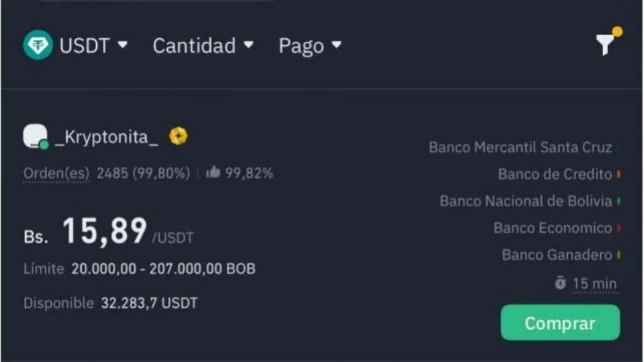
Task: Click the 15,89 price per USDT
Action: pos(105,231)
